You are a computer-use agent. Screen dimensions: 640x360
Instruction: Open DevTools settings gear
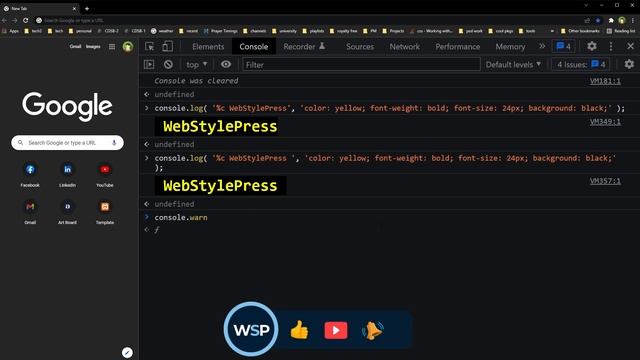592,46
